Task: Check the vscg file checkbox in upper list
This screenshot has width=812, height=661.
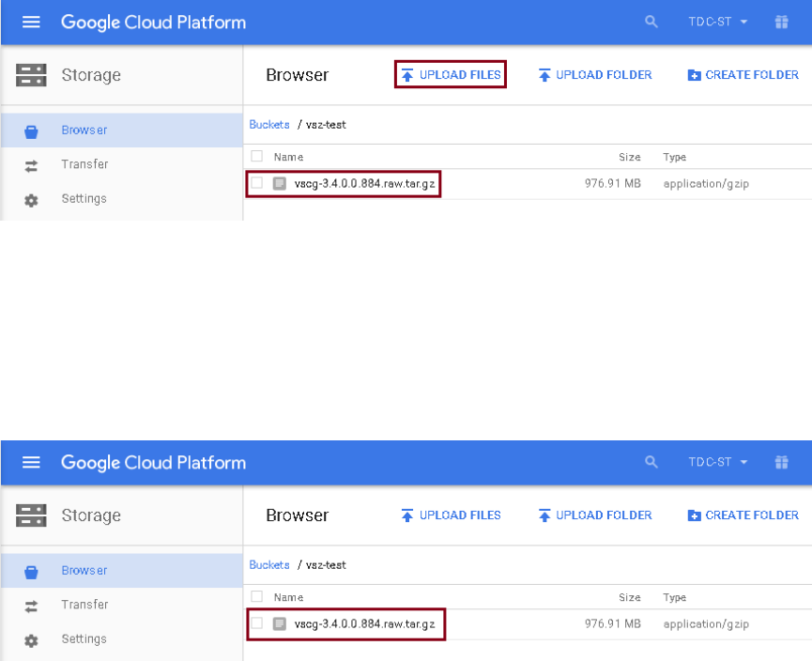Action: click(257, 183)
